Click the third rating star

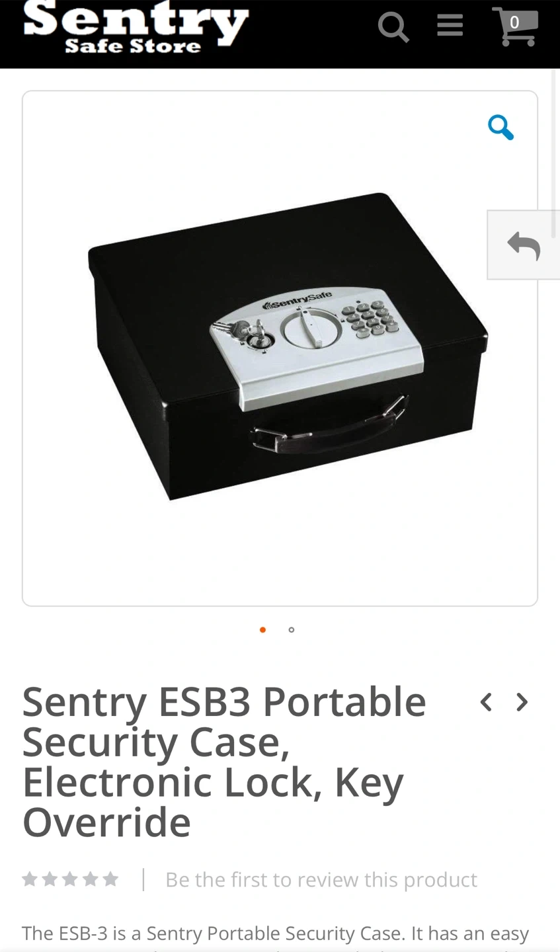(x=70, y=879)
